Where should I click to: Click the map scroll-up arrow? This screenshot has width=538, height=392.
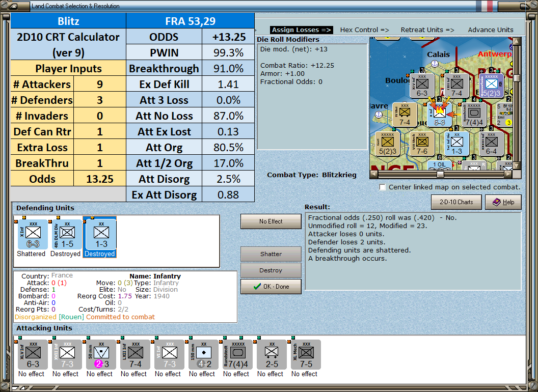517,42
